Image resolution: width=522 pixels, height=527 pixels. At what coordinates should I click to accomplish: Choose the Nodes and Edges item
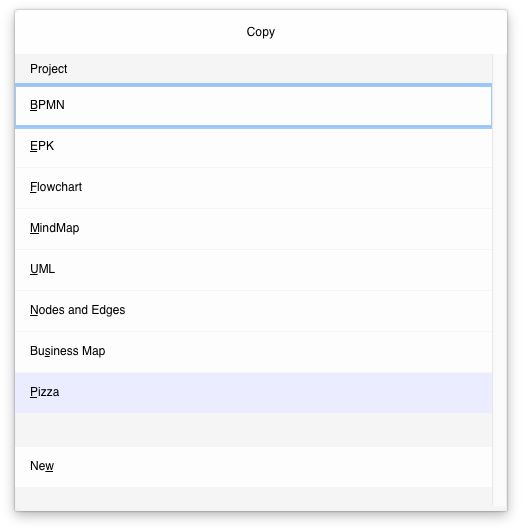(253, 311)
